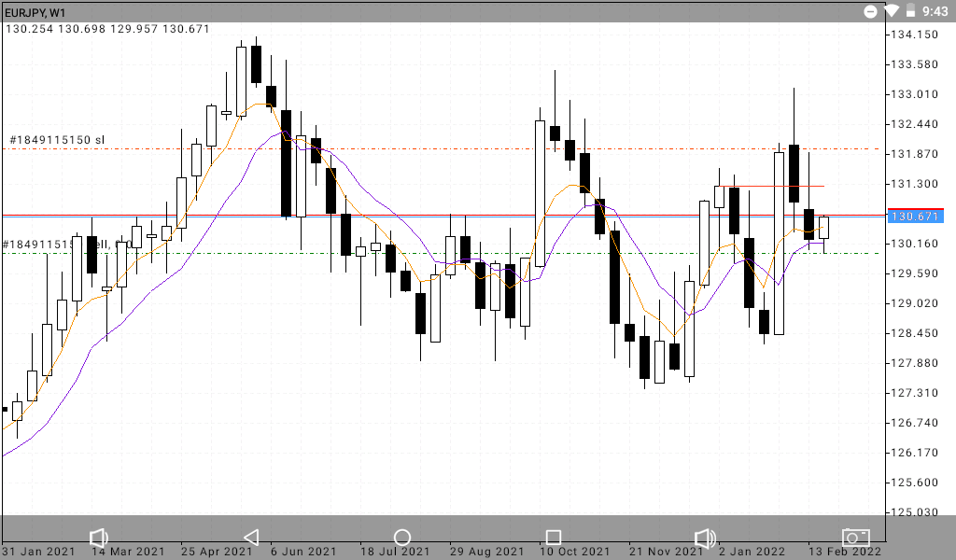The image size is (956, 560).
Task: Tap the 131.870 price axis label
Action: click(915, 154)
